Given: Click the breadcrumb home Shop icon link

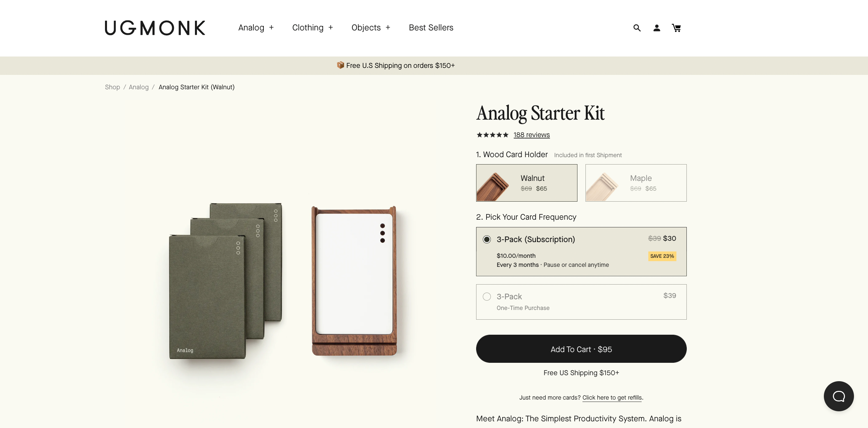Looking at the screenshot, I should tap(112, 86).
